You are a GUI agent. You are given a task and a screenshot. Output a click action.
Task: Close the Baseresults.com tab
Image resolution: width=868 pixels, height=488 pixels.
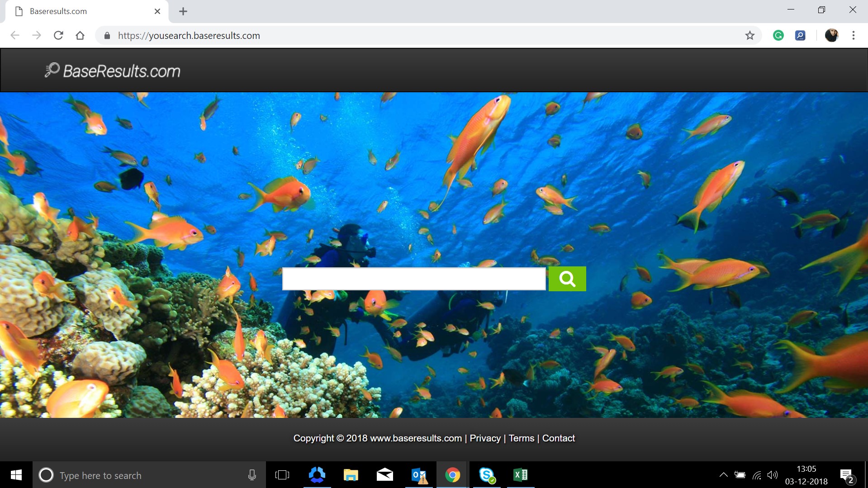point(157,11)
